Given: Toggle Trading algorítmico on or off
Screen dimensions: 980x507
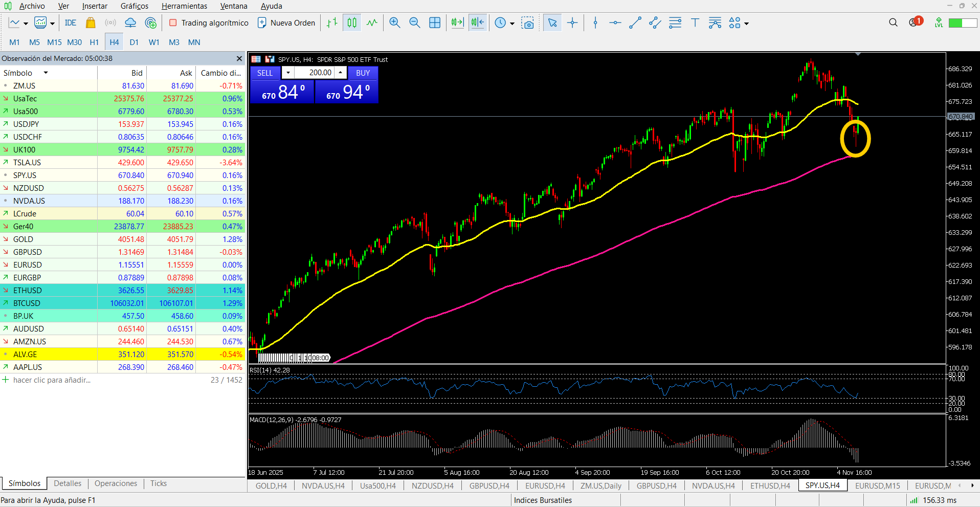Looking at the screenshot, I should coord(209,23).
